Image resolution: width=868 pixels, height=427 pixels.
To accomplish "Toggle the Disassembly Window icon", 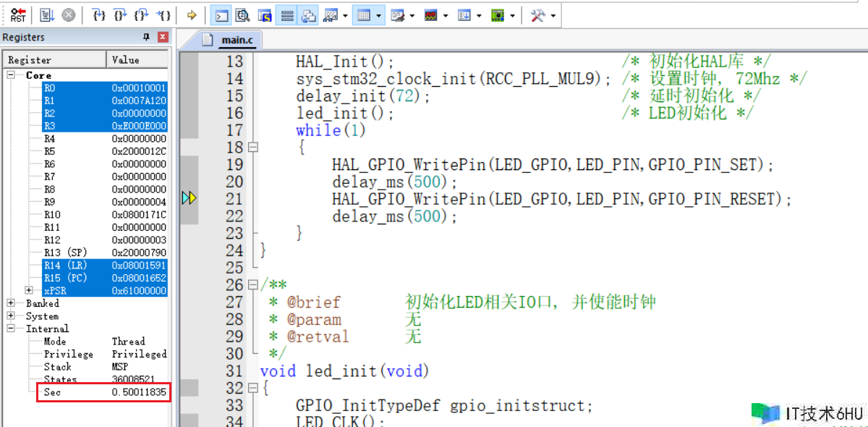I will pos(243,15).
